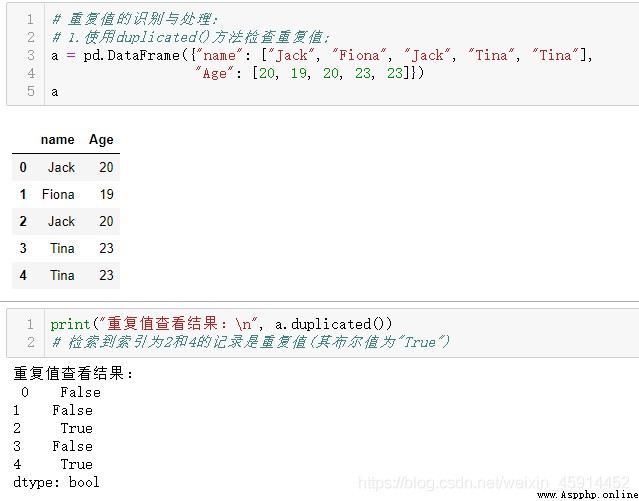Image resolution: width=639 pixels, height=501 pixels.
Task: Select row index 0 in the output table
Action: (23, 167)
